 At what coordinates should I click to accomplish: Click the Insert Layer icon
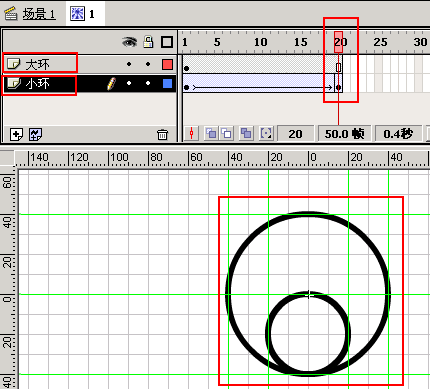16,134
